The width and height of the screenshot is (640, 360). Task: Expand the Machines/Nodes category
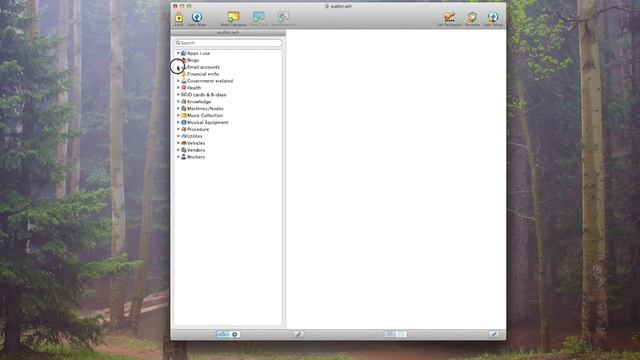(x=178, y=109)
